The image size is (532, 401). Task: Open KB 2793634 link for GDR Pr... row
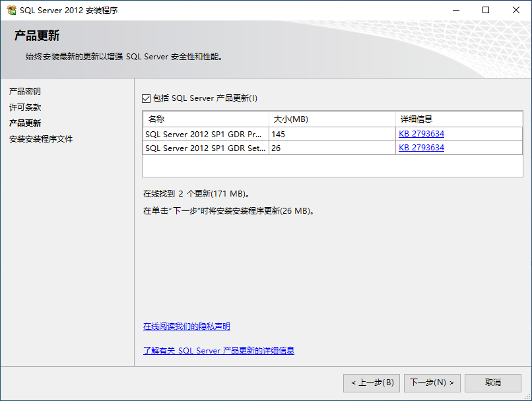coord(421,134)
